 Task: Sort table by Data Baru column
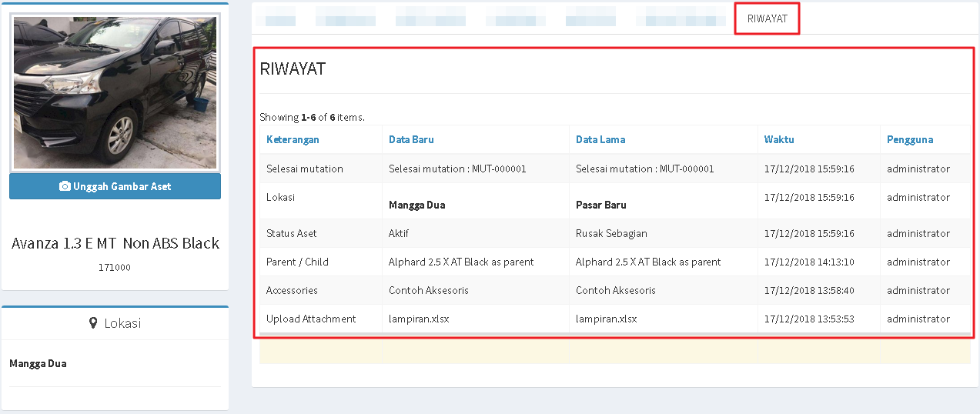[411, 139]
